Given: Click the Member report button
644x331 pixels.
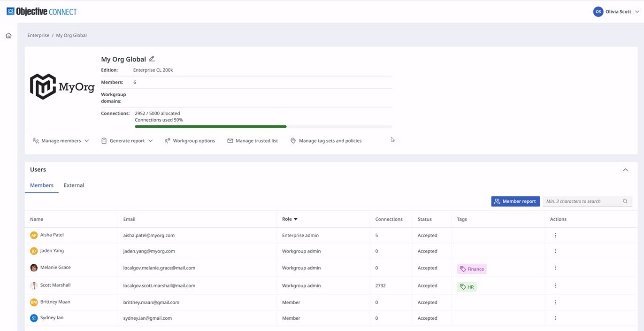Looking at the screenshot, I should coord(515,201).
